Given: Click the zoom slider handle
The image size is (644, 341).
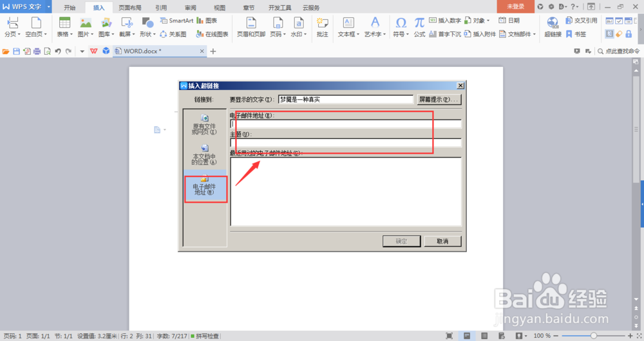Looking at the screenshot, I should (x=594, y=336).
